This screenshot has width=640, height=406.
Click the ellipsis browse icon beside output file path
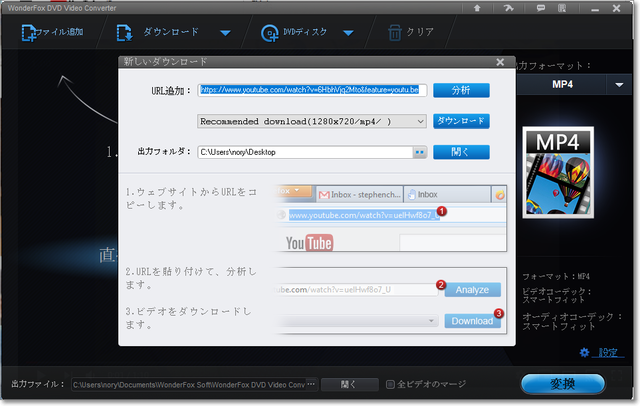pos(311,384)
